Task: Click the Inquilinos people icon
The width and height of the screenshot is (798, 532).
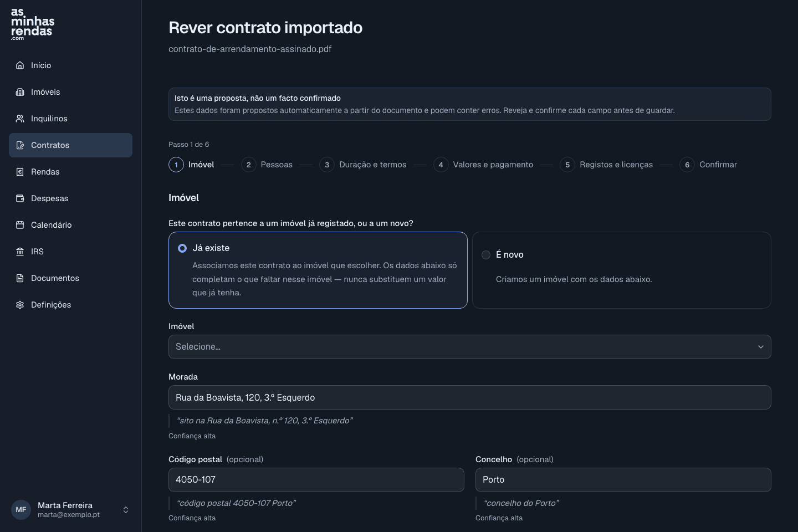Action: tap(20, 119)
